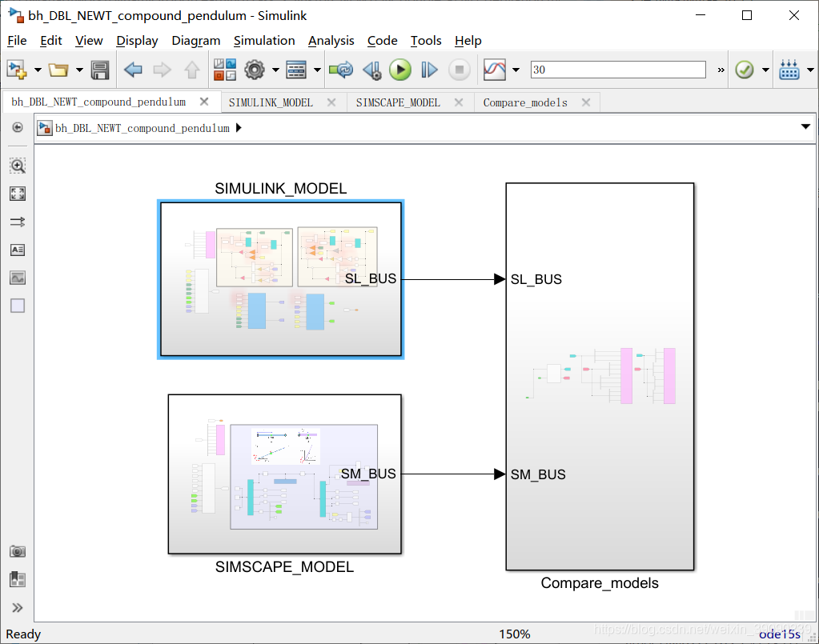This screenshot has height=644, width=819.
Task: Open the Edit menu
Action: click(50, 41)
